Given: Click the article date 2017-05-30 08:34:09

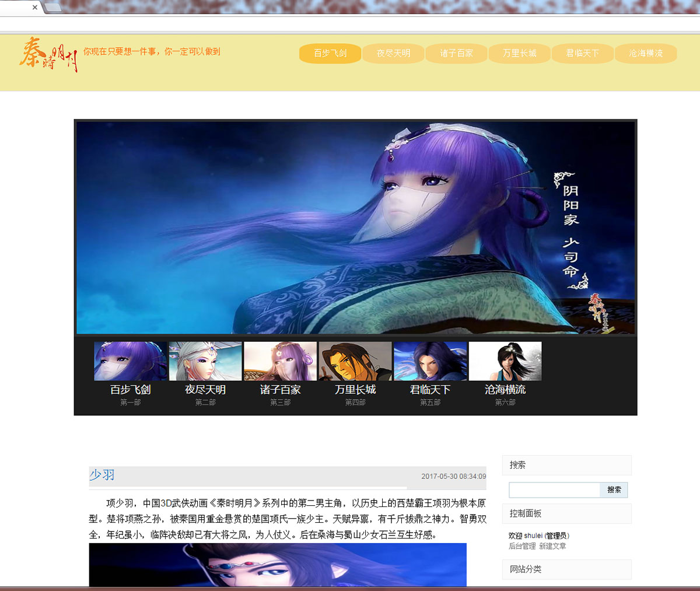Looking at the screenshot, I should [454, 476].
